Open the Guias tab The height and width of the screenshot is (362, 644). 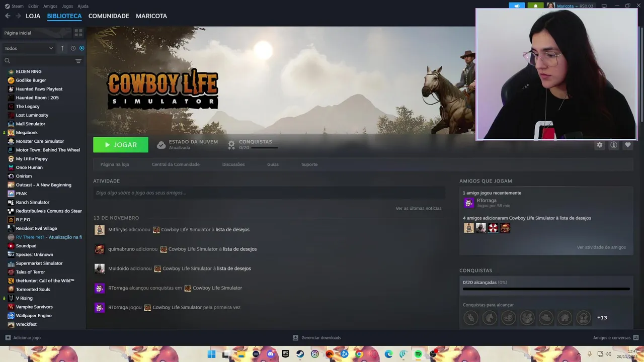(273, 164)
